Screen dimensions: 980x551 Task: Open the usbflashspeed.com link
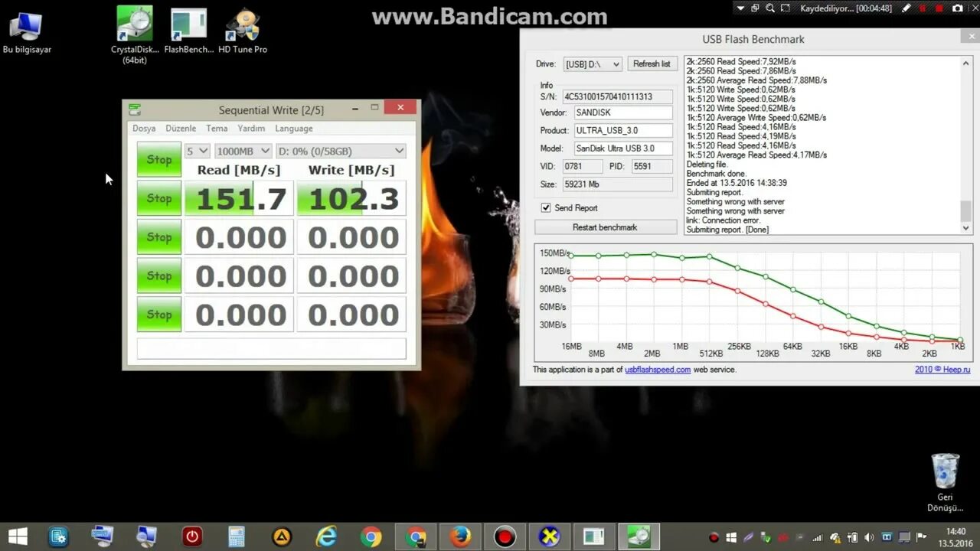click(658, 370)
